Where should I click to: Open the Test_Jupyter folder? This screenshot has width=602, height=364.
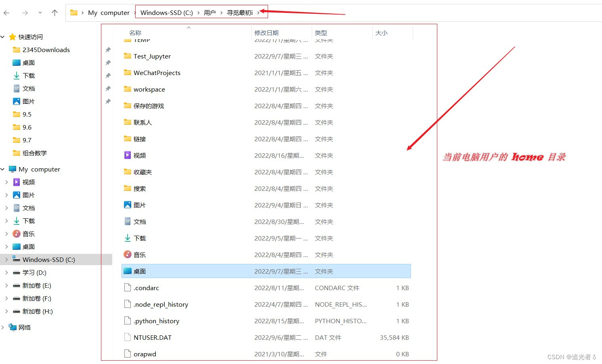(x=152, y=56)
